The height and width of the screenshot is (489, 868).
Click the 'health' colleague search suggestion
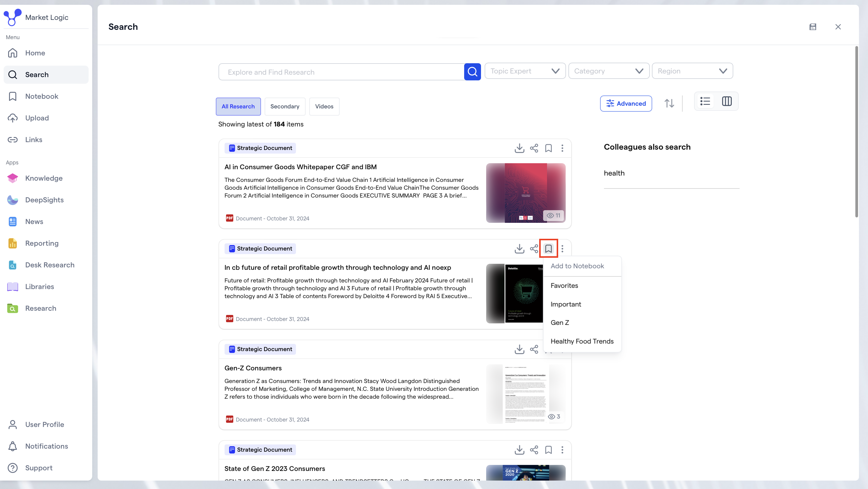pyautogui.click(x=614, y=173)
